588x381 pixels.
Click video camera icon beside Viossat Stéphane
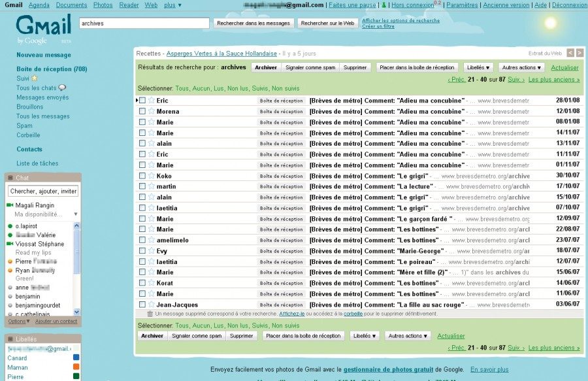[10, 244]
